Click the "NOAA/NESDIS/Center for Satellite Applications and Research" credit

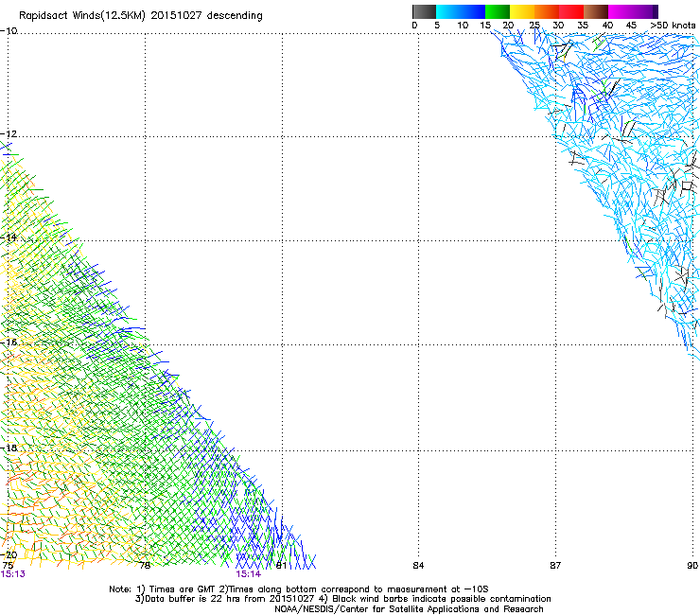pos(409,609)
